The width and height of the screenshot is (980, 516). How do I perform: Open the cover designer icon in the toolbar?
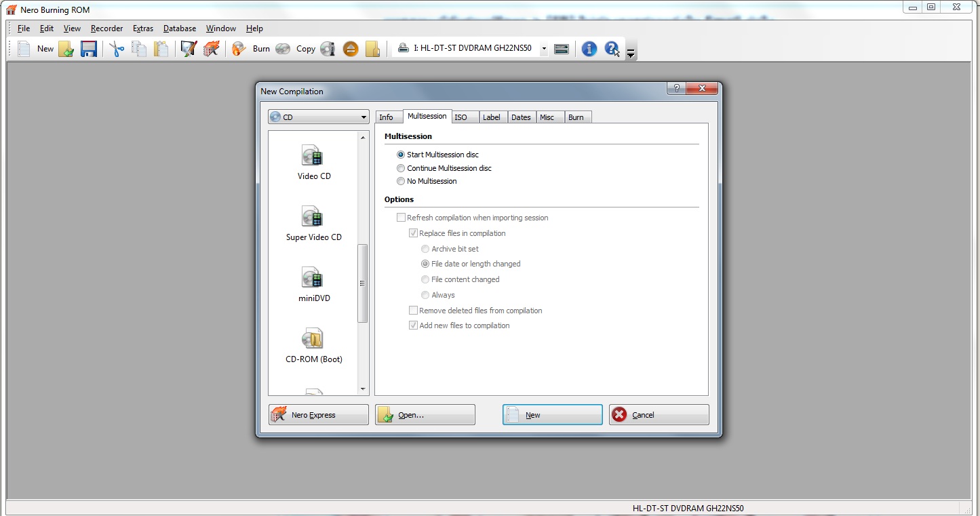[x=189, y=49]
